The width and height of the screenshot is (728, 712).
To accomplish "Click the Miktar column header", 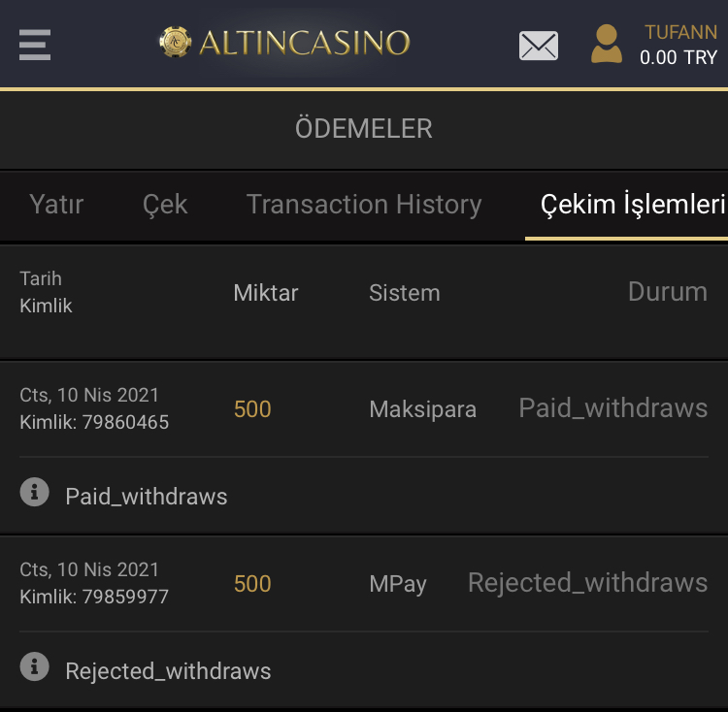I will pyautogui.click(x=266, y=293).
